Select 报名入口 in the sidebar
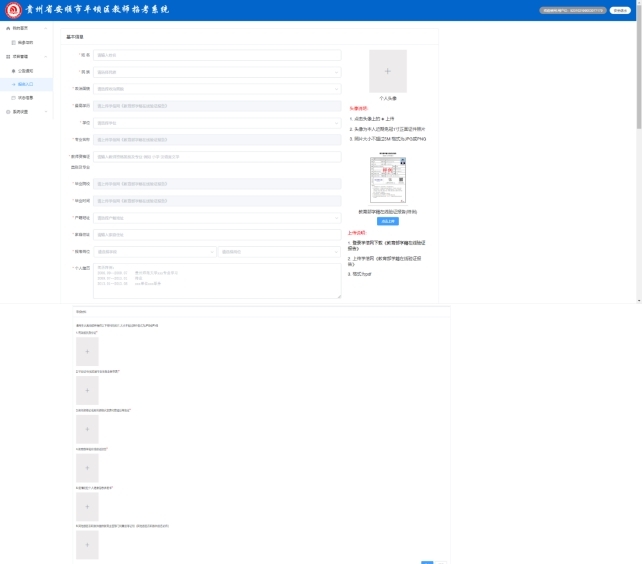 (27, 84)
